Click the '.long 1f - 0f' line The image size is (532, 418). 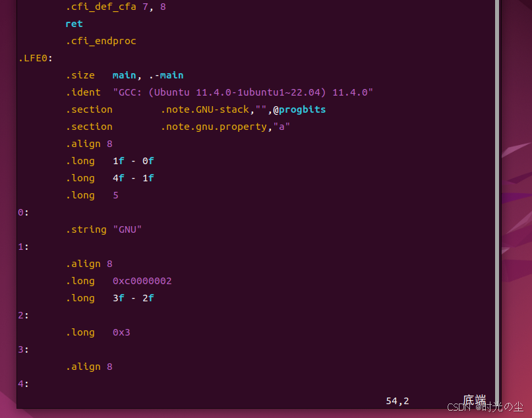[109, 161]
